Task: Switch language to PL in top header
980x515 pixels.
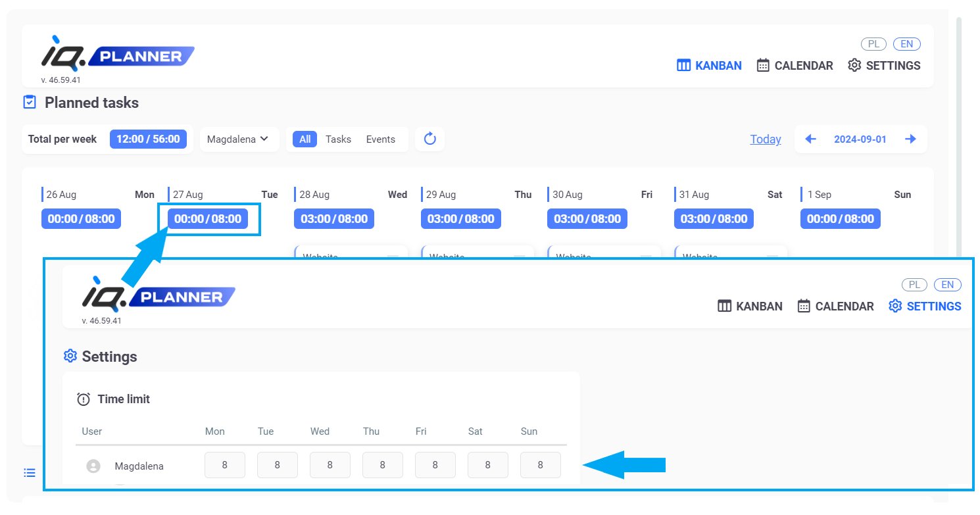Action: 873,44
